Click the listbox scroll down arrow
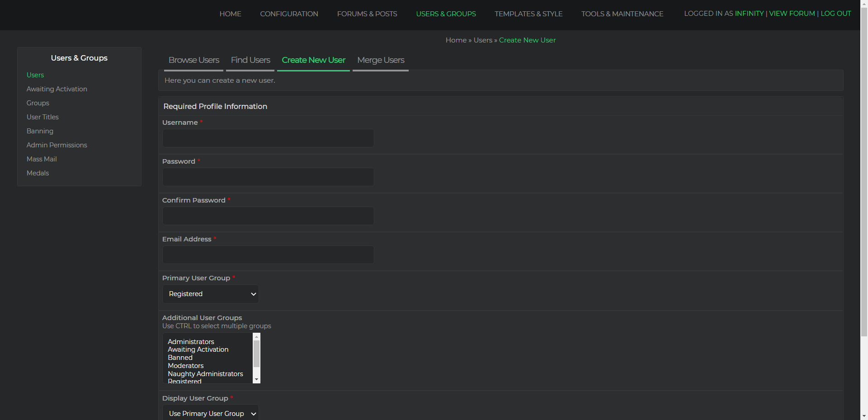868x420 pixels. point(256,380)
